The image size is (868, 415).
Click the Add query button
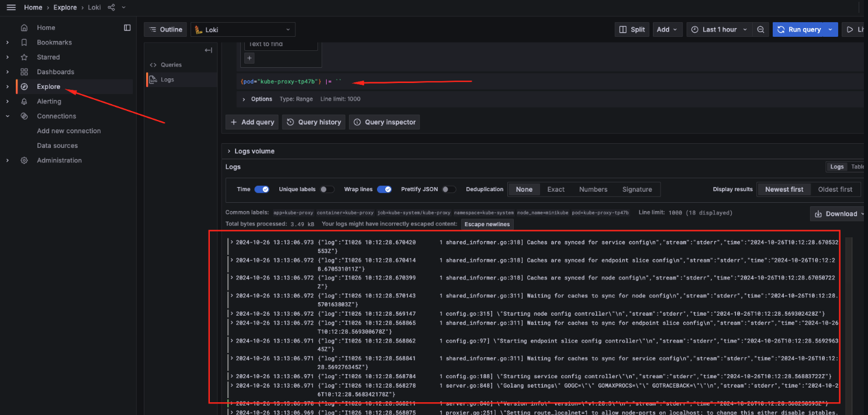pos(253,122)
